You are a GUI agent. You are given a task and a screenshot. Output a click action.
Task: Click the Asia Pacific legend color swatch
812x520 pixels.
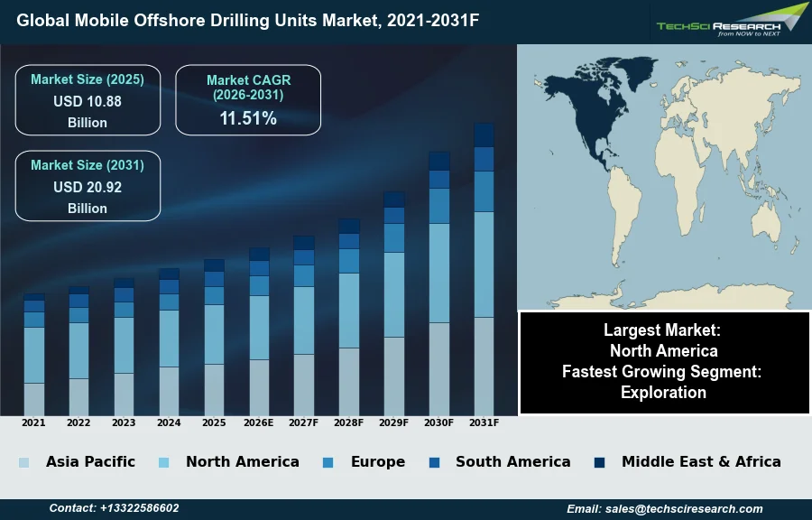coord(23,463)
